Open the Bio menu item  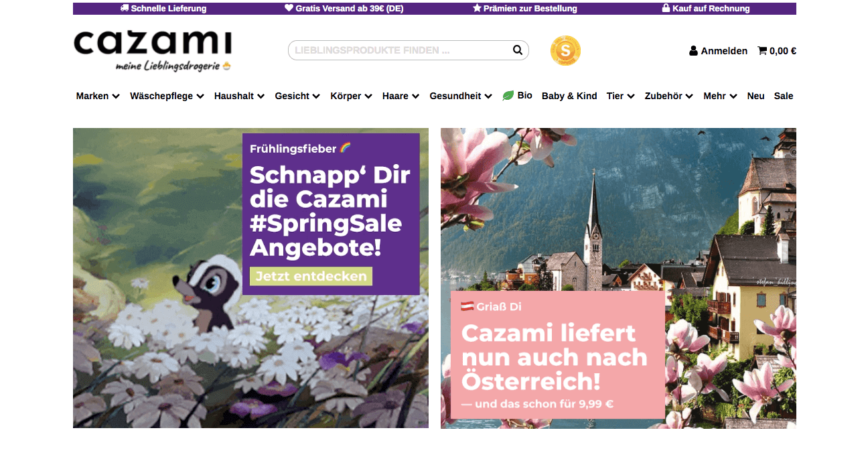pyautogui.click(x=518, y=96)
